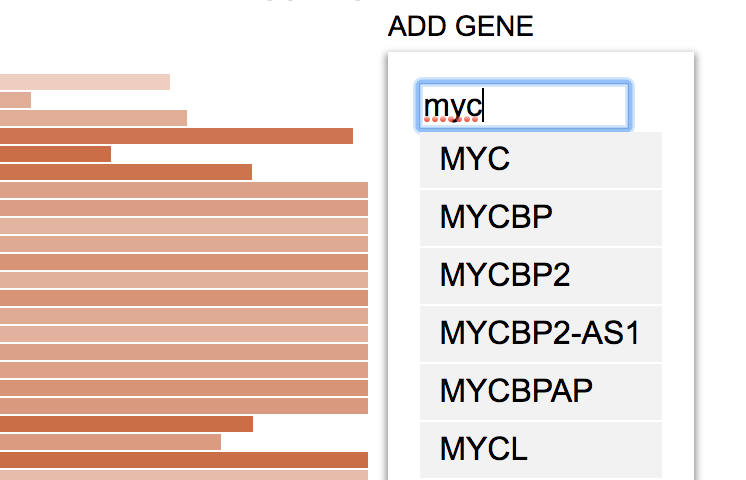The height and width of the screenshot is (480, 746).
Task: Click the gene search field containing "myc"
Action: pyautogui.click(x=523, y=106)
